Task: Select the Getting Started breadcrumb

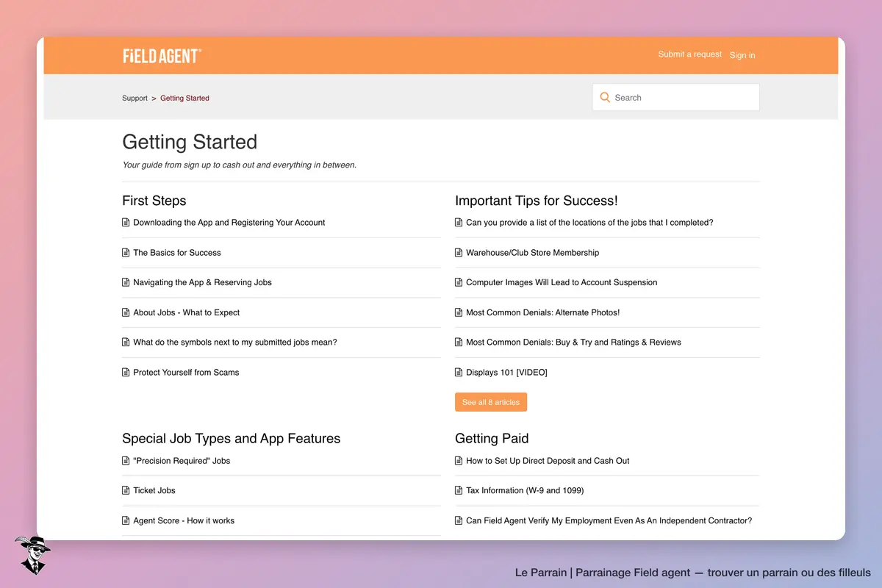Action: [184, 98]
